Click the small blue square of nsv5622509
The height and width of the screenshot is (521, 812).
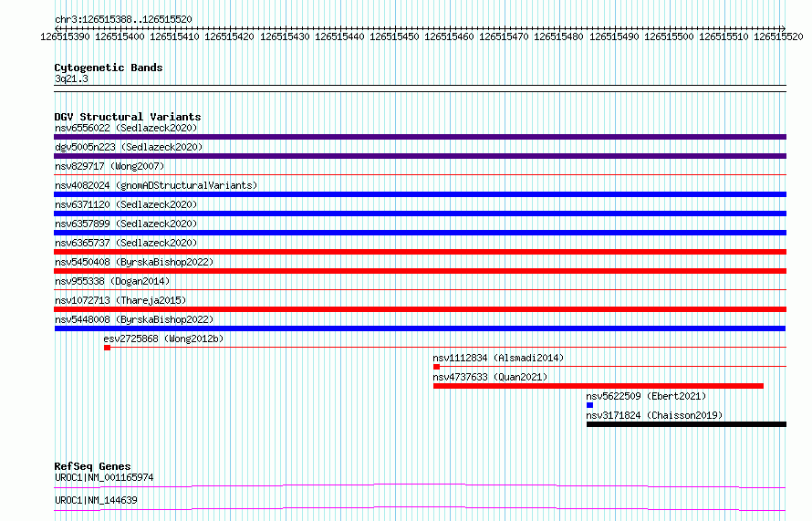click(x=589, y=405)
